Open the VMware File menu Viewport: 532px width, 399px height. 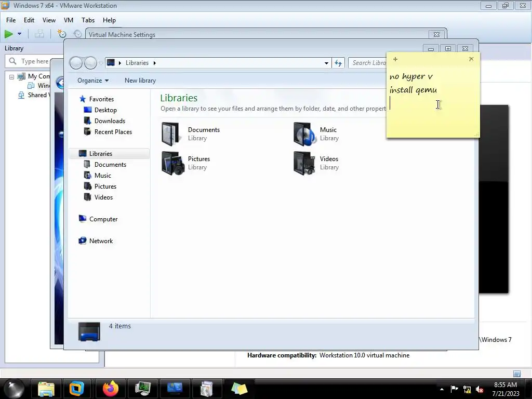[x=11, y=20]
